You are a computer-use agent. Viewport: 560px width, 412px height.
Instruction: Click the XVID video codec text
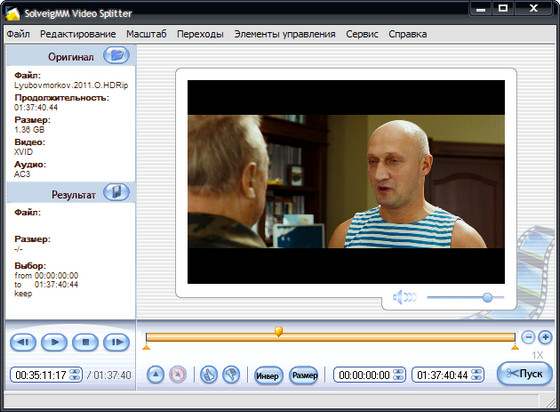coord(24,152)
